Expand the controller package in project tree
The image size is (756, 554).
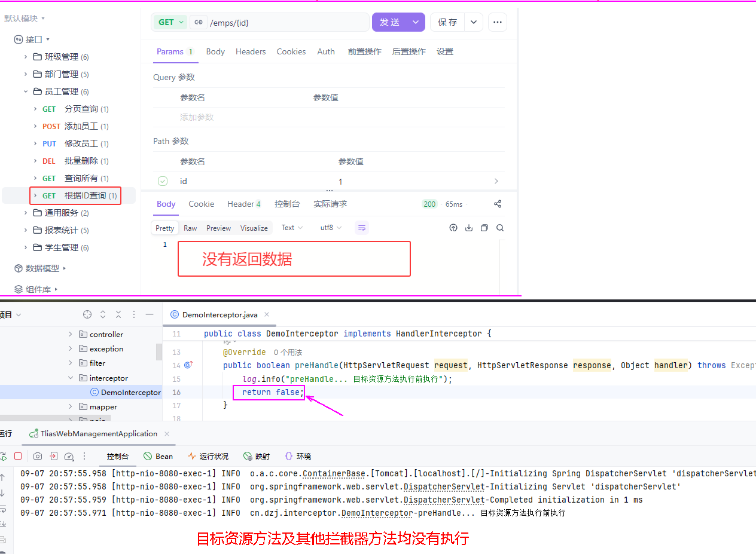70,334
